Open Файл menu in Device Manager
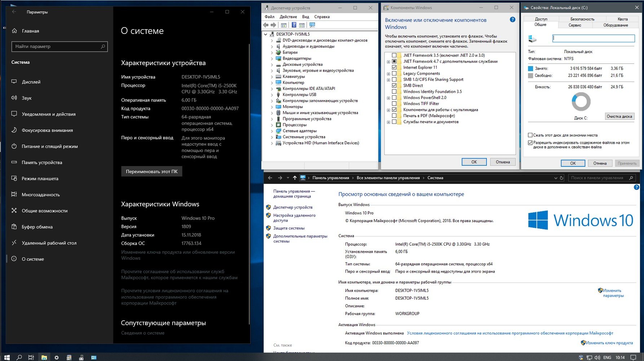 tap(269, 17)
